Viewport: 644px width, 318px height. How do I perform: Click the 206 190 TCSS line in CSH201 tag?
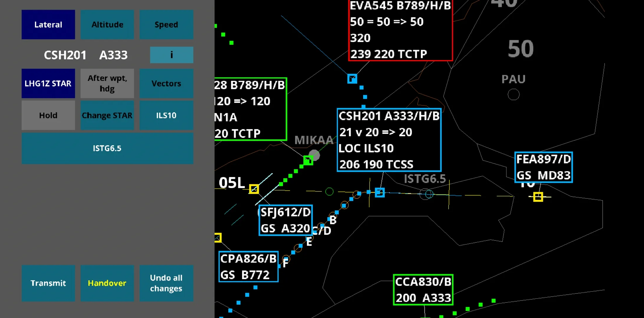(x=376, y=164)
